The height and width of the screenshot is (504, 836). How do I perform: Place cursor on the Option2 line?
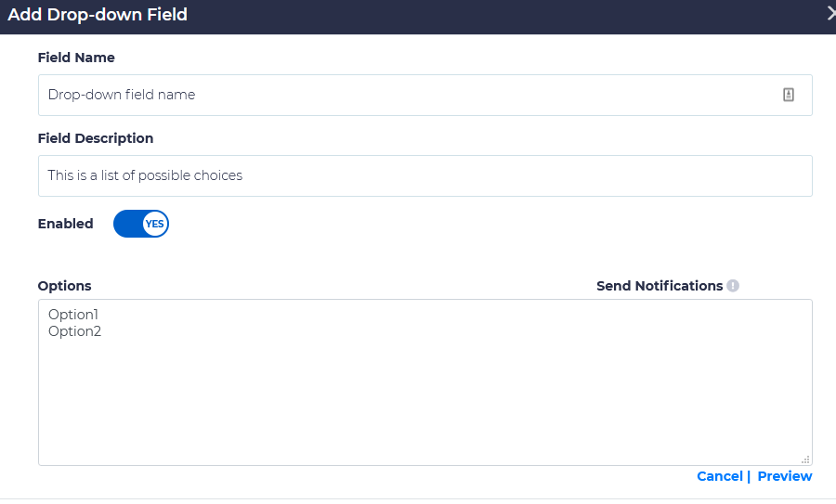pos(74,331)
